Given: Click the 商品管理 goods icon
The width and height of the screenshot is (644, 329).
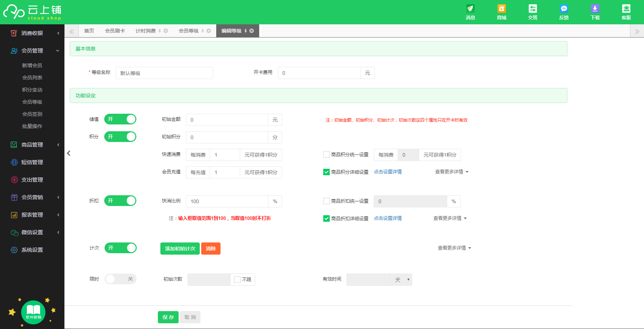Looking at the screenshot, I should click(14, 145).
